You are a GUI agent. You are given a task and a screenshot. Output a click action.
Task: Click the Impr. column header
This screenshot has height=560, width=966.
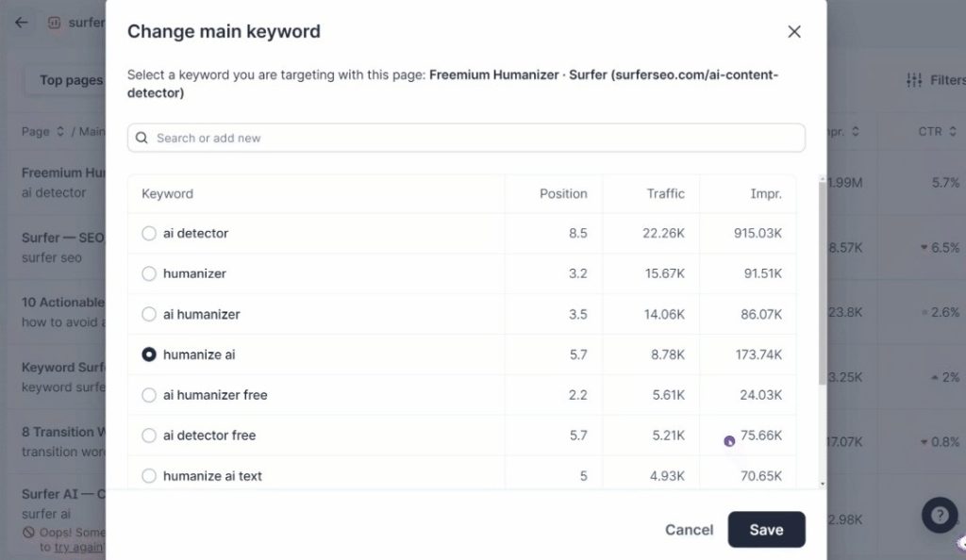[x=765, y=193]
